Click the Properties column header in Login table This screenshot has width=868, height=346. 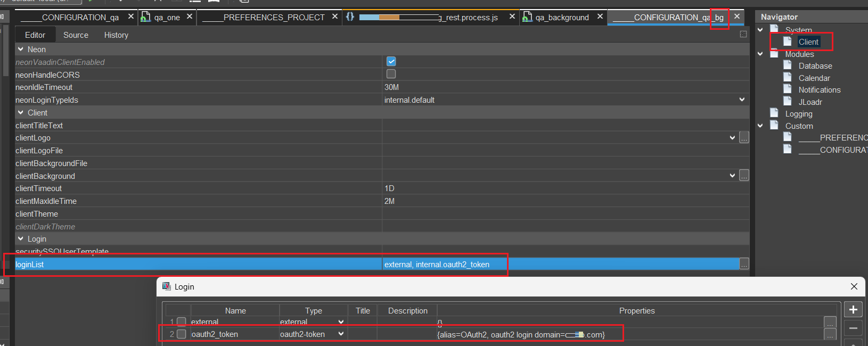pos(637,310)
